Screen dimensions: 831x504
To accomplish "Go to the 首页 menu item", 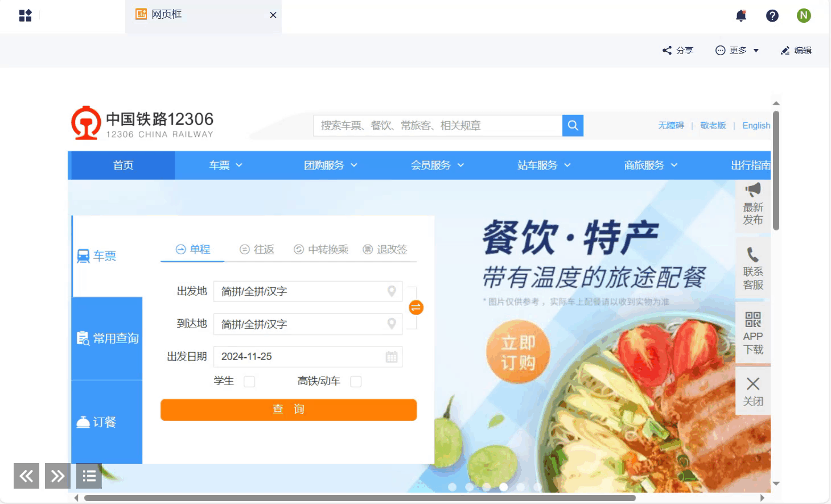I will [123, 165].
